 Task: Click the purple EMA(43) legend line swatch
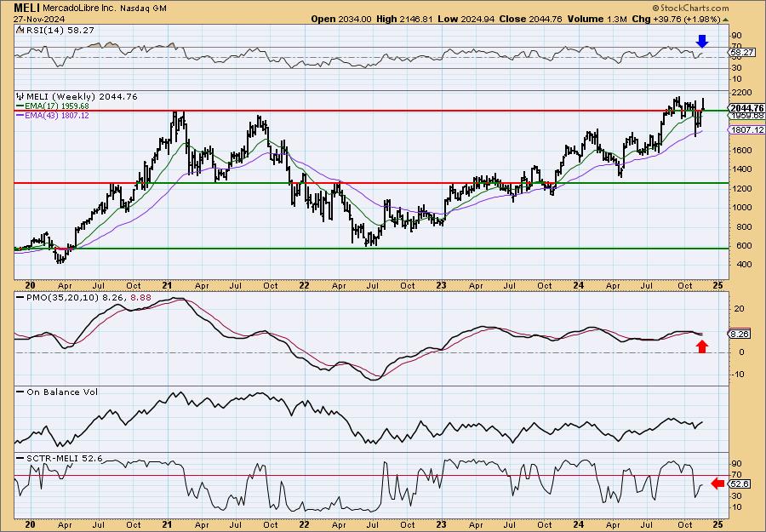click(x=20, y=116)
